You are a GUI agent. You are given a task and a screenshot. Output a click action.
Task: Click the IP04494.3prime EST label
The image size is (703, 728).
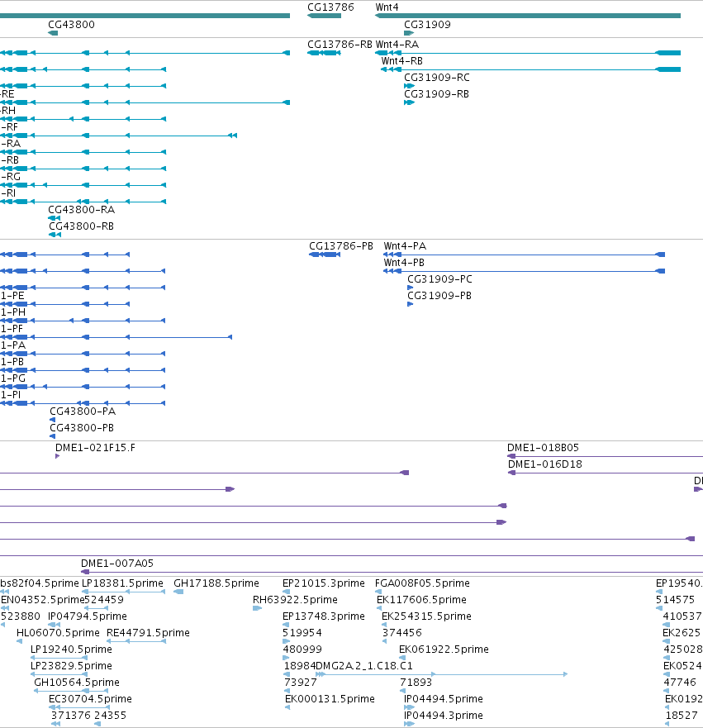click(x=443, y=716)
